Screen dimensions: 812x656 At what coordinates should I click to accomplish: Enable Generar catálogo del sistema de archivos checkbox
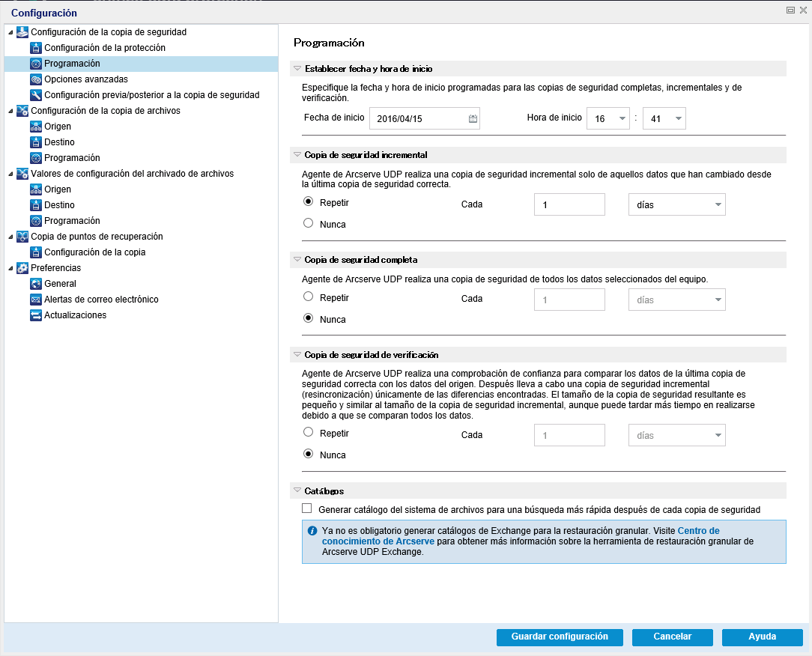pyautogui.click(x=307, y=508)
